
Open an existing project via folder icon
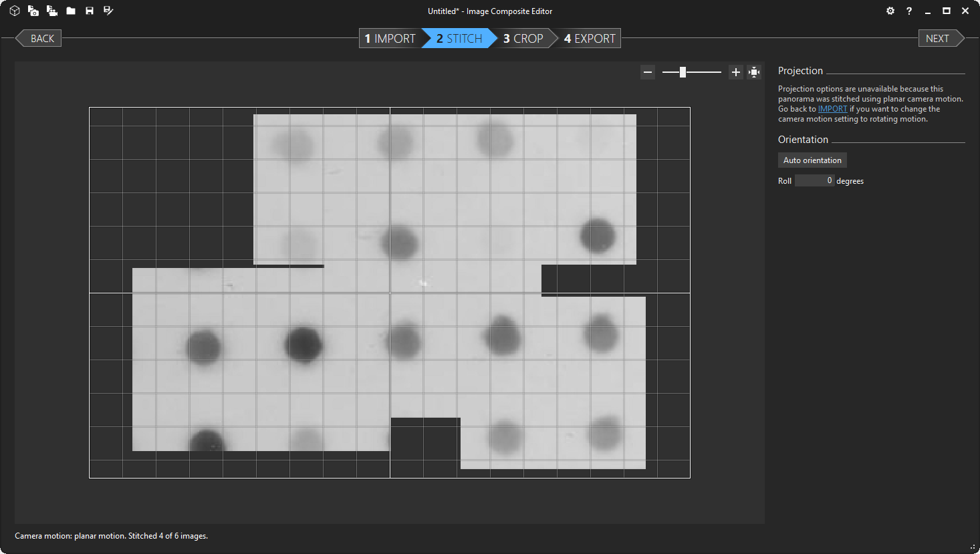pos(71,11)
